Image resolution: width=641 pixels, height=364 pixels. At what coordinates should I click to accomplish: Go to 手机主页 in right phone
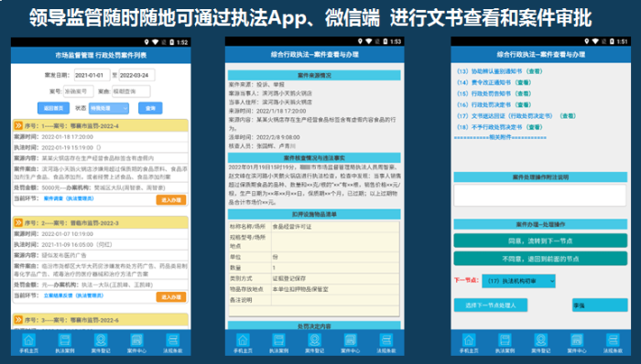tap(469, 343)
